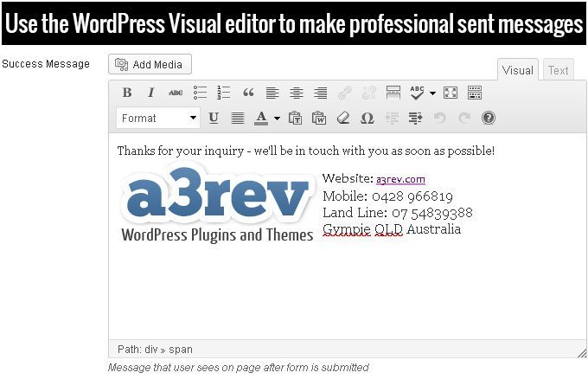Click the indent icon
This screenshot has width=588, height=379.
416,118
